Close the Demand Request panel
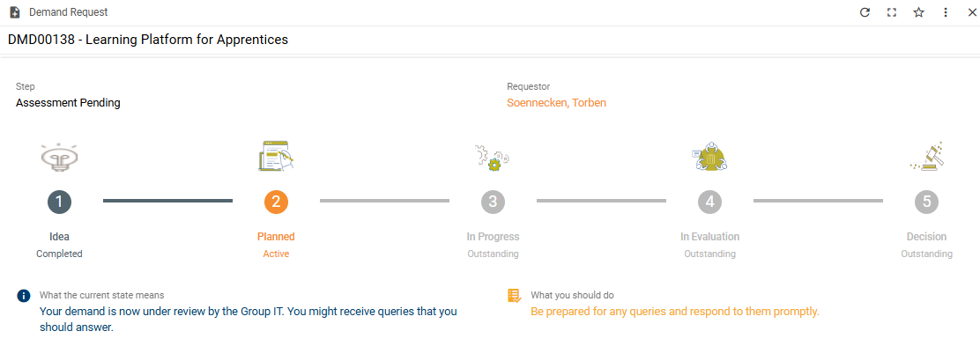This screenshot has width=980, height=346. pyautogui.click(x=972, y=12)
